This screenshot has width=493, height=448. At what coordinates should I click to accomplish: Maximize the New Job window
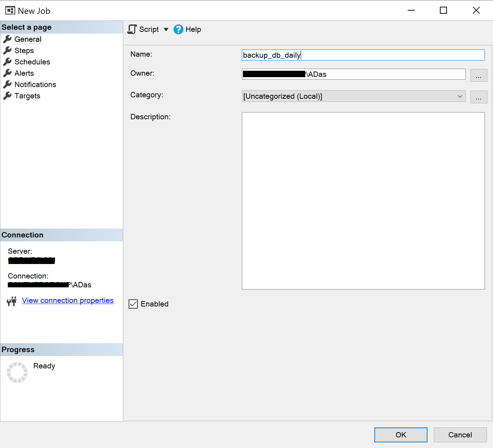point(443,10)
